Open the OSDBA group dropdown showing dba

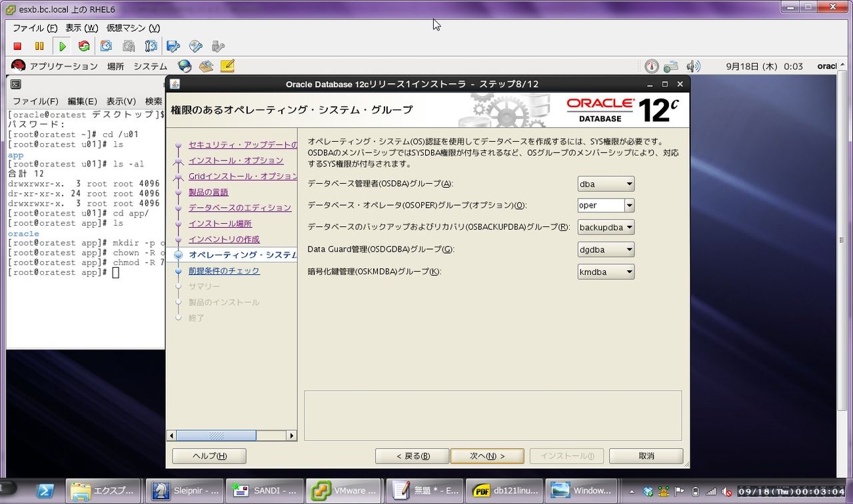click(606, 184)
